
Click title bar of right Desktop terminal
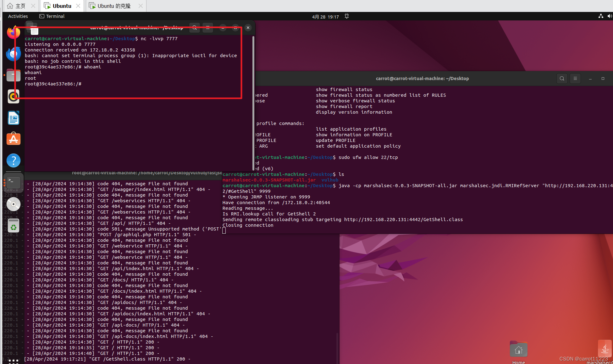point(422,79)
